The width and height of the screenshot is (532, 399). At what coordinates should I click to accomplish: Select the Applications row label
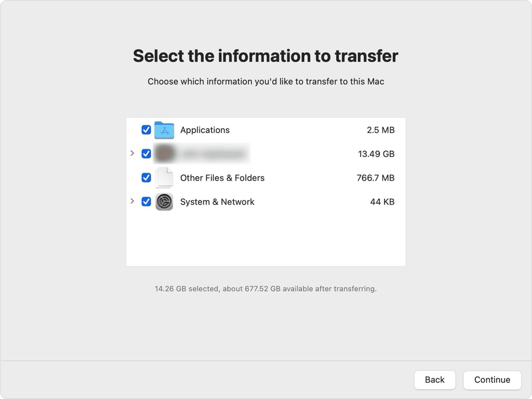[x=205, y=130]
